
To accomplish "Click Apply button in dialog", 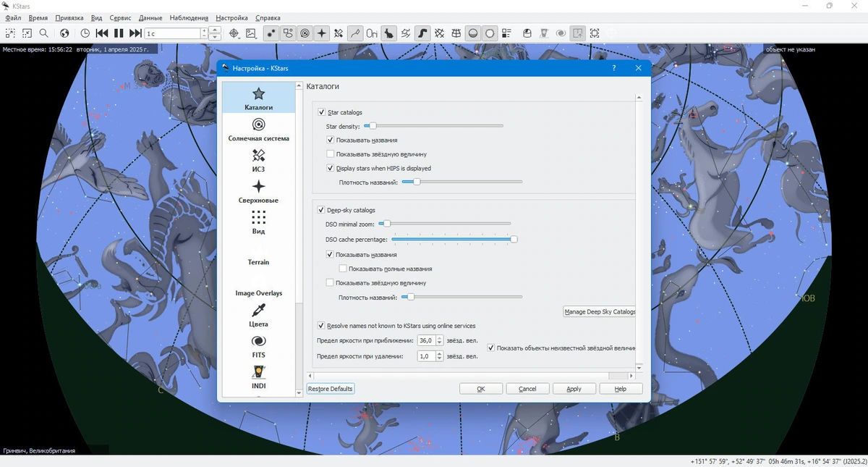I will [x=574, y=389].
